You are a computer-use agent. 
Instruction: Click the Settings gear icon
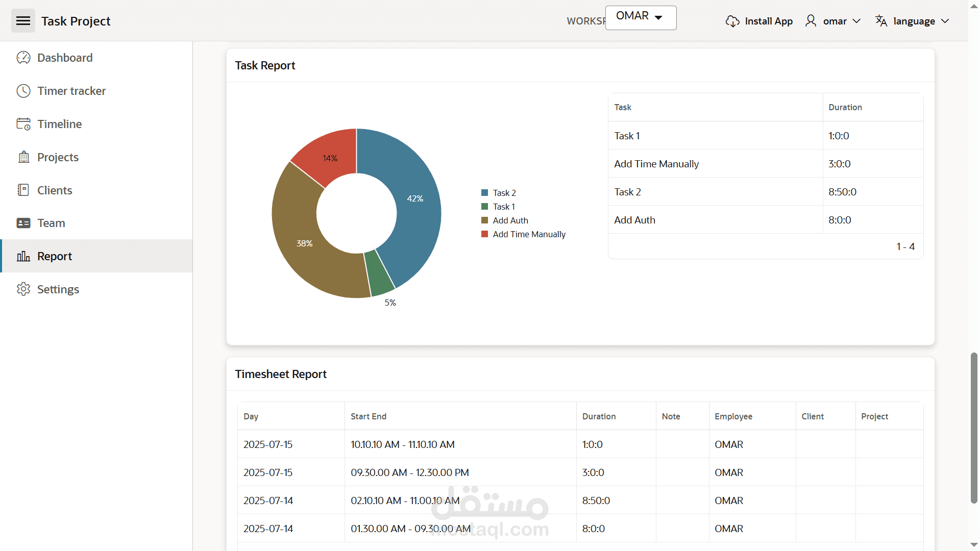[23, 289]
